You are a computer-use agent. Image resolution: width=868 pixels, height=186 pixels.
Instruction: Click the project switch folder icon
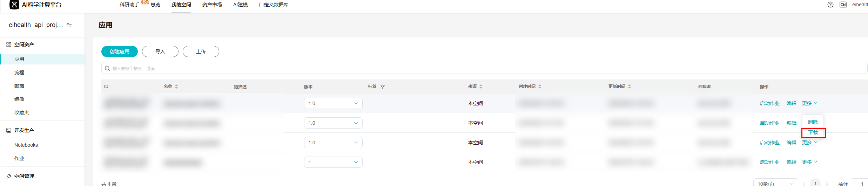(x=69, y=25)
